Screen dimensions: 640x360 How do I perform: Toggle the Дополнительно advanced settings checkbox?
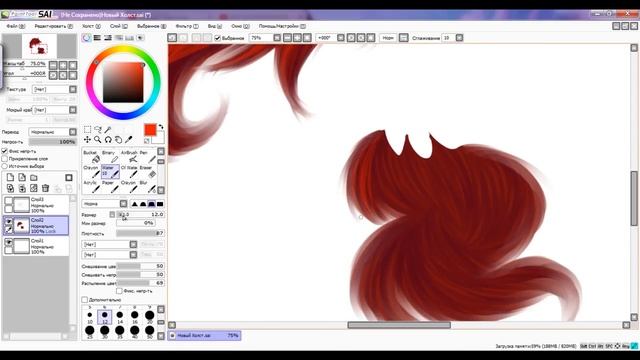(x=84, y=300)
